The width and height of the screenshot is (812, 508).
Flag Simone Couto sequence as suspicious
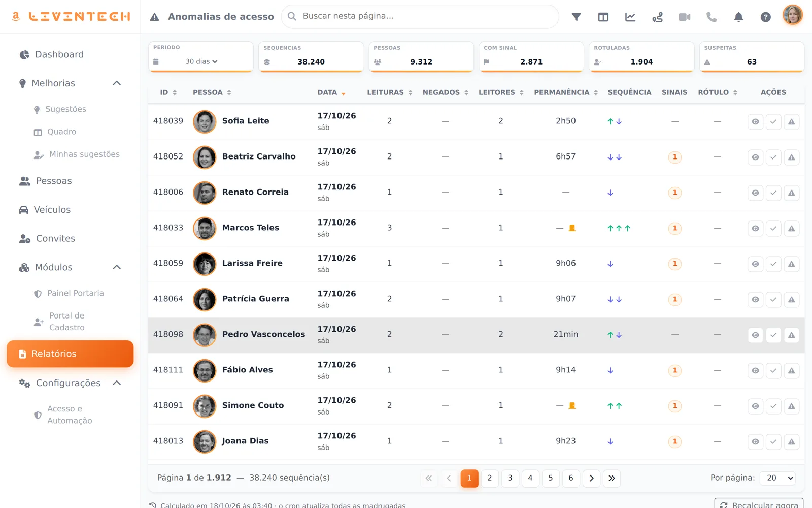(792, 406)
